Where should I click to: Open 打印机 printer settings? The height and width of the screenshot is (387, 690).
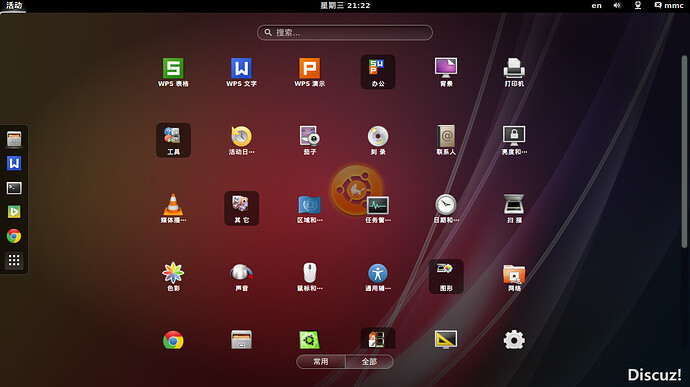tap(514, 72)
